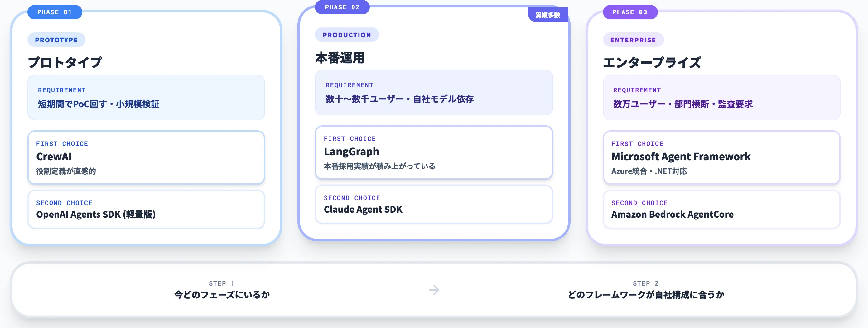Click the エンタープライズ heading
The height and width of the screenshot is (328, 868).
point(652,62)
